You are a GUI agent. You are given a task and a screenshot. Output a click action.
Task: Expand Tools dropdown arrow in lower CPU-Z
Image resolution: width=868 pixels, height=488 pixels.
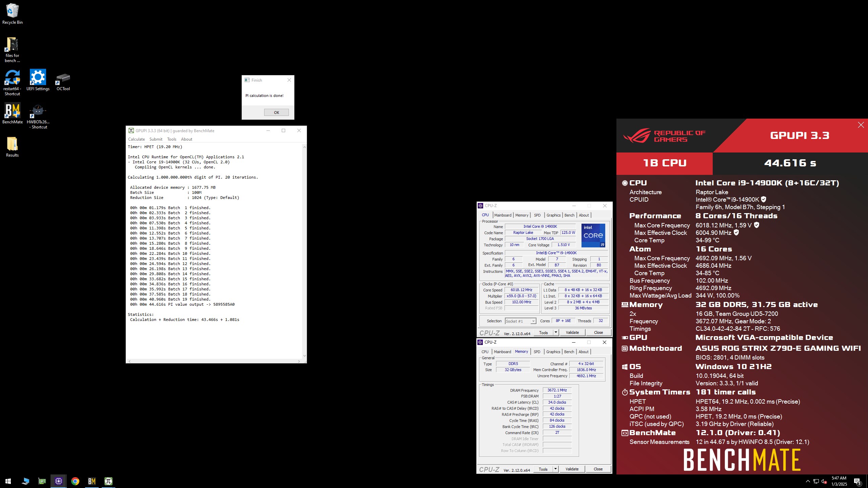555,469
